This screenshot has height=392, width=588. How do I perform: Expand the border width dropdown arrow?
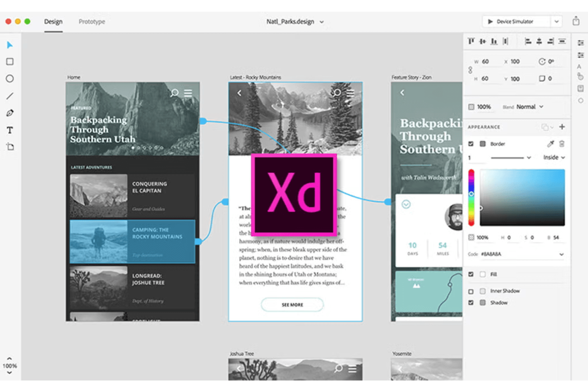[529, 158]
